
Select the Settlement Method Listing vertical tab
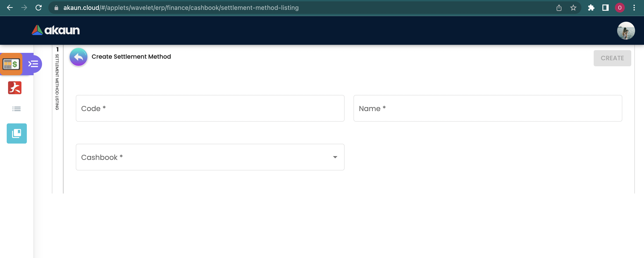(57, 80)
